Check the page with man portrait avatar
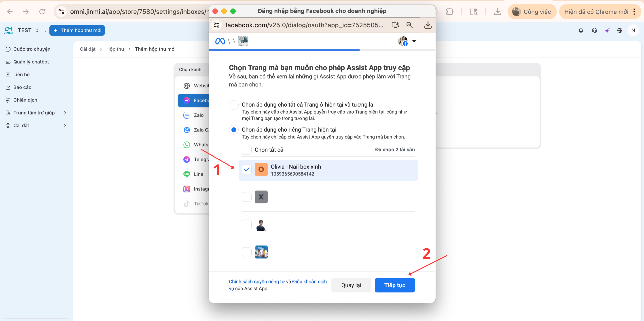This screenshot has height=321, width=644. pyautogui.click(x=247, y=224)
